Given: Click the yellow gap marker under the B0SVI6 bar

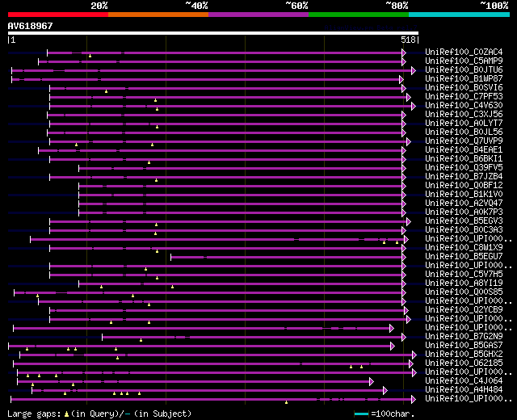Looking at the screenshot, I should pos(106,91).
